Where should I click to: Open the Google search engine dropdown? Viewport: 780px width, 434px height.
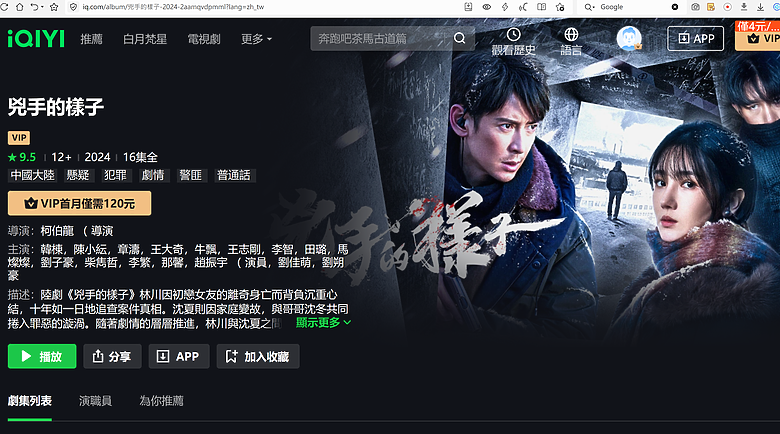pyautogui.click(x=589, y=7)
